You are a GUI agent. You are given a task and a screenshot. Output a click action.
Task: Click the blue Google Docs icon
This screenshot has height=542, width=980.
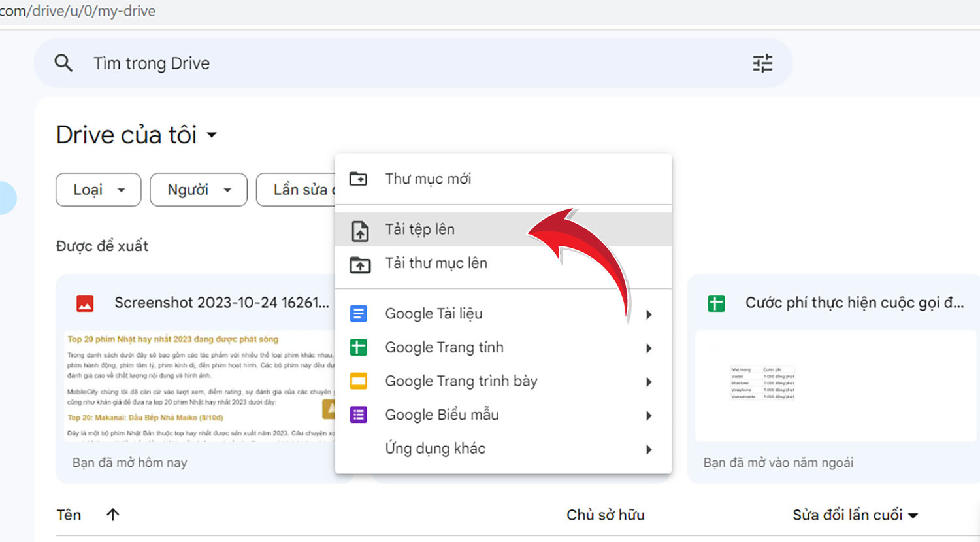(359, 314)
